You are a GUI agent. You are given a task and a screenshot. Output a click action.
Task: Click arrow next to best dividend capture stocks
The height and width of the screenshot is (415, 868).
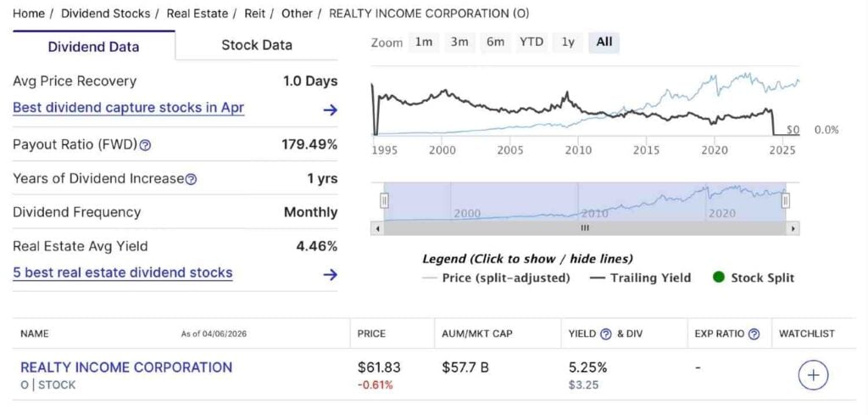coord(330,109)
